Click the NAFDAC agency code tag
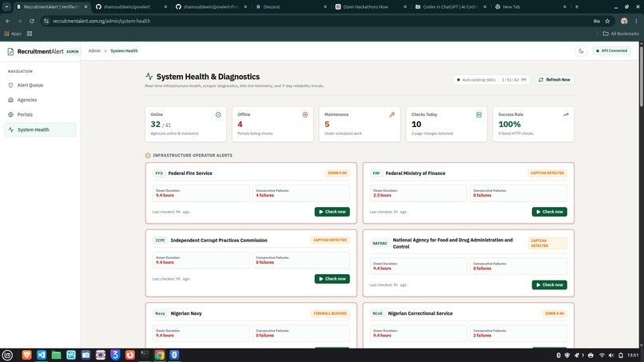Viewport: 644px width, 362px height. 380,243
